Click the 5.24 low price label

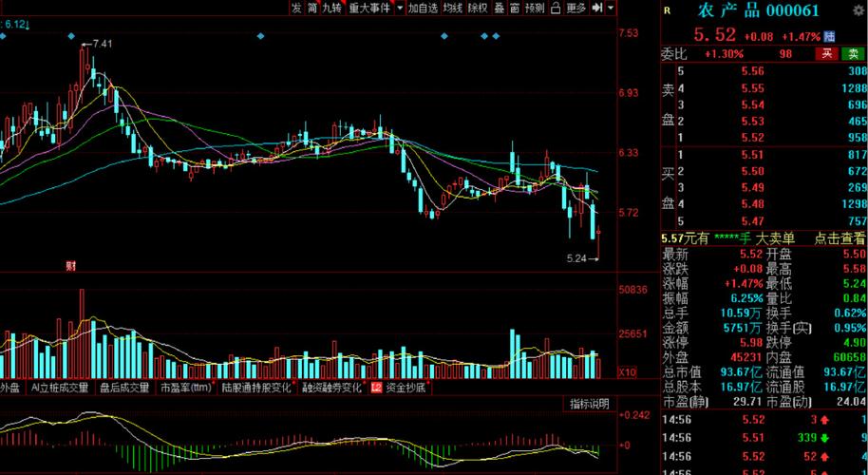tap(576, 258)
